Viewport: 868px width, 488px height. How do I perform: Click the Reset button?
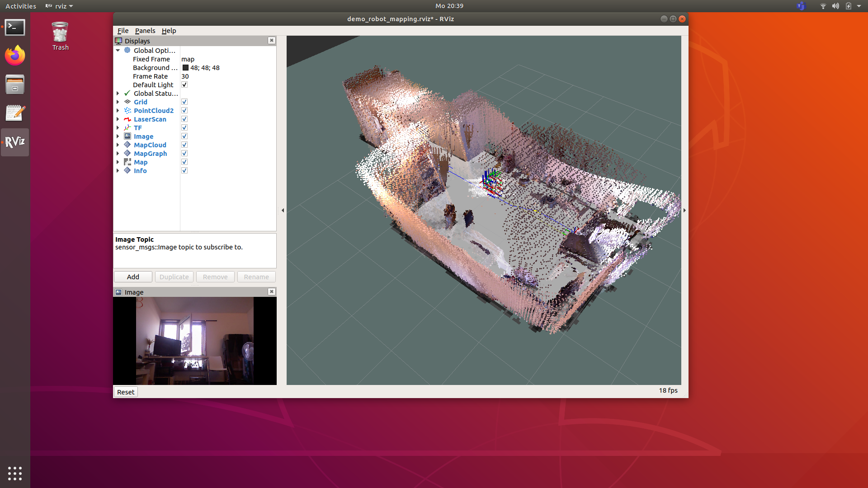pos(126,392)
